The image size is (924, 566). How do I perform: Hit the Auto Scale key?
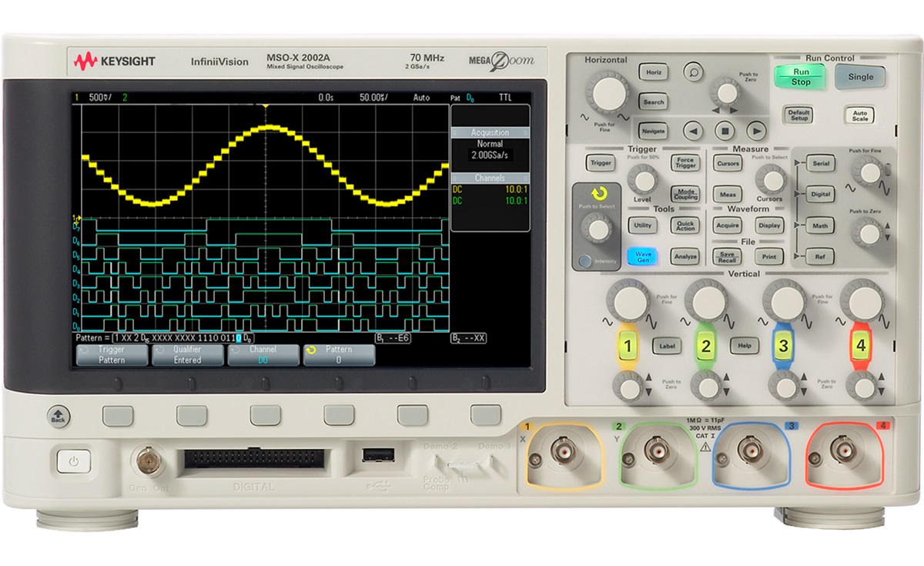859,116
